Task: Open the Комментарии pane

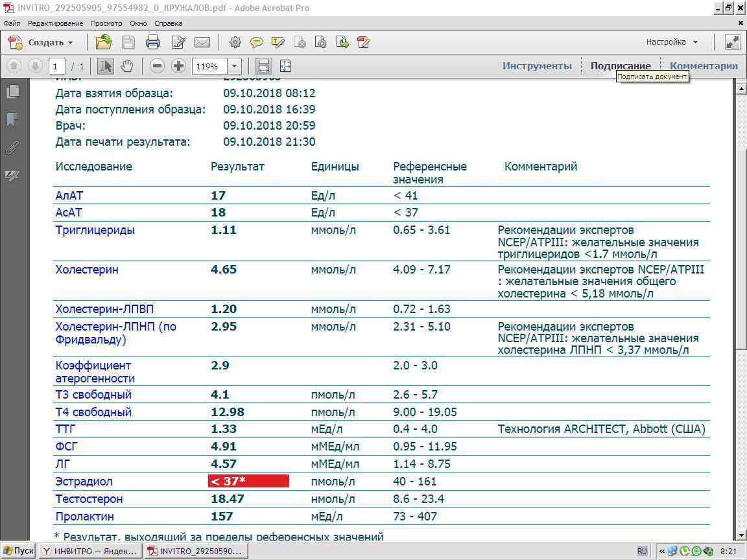Action: (704, 65)
